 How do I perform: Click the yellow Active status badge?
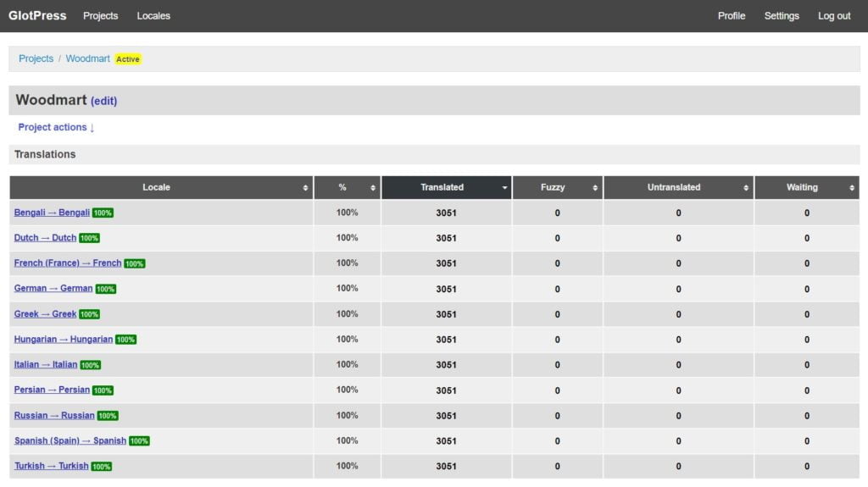coord(128,59)
